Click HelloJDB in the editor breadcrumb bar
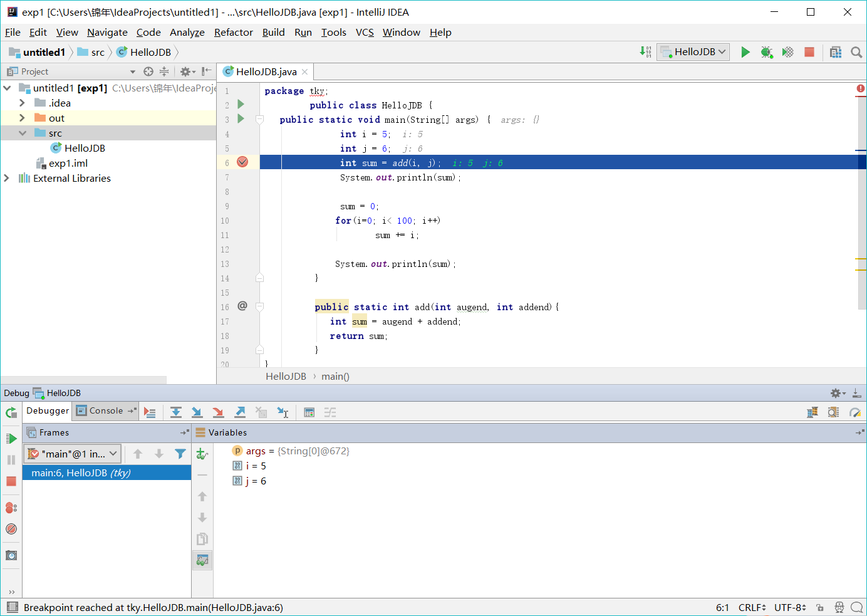 pos(286,377)
